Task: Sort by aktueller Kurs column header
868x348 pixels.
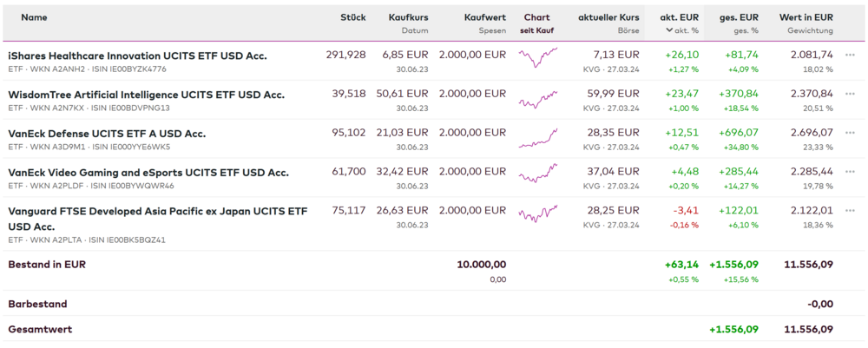Action: point(608,17)
